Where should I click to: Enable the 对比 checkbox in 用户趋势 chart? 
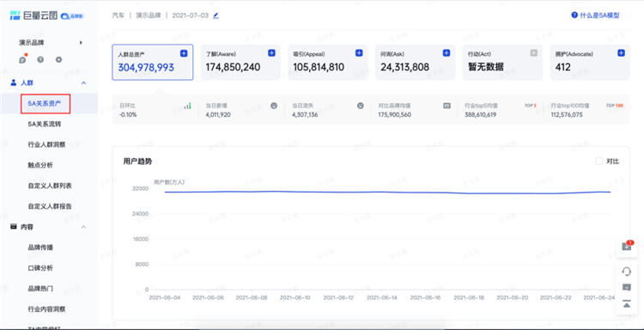coord(599,161)
